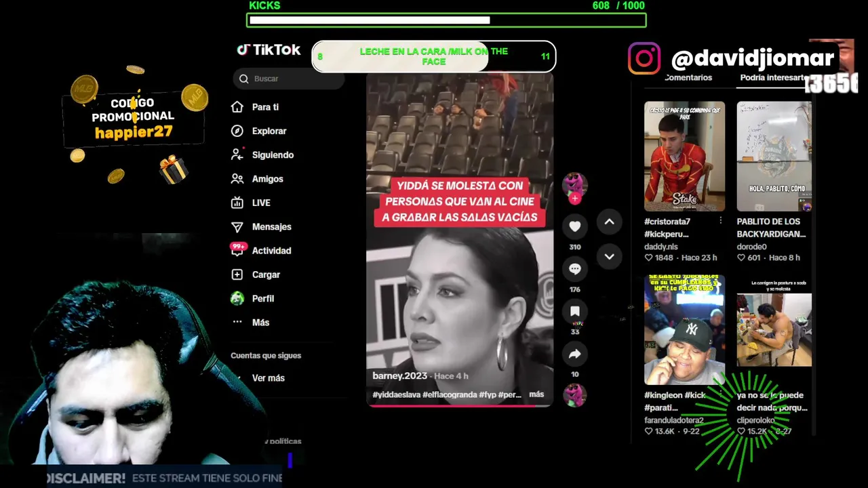Go to next video with down chevron

click(x=609, y=257)
